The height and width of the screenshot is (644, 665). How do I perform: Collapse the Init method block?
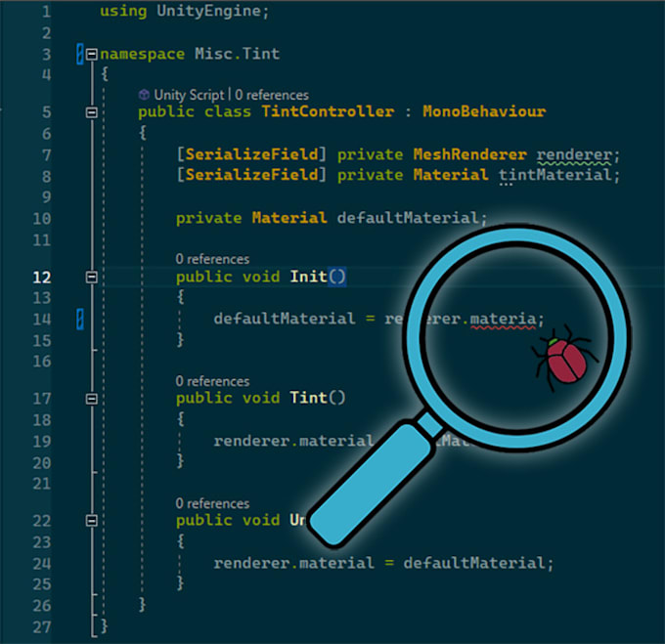[x=92, y=278]
